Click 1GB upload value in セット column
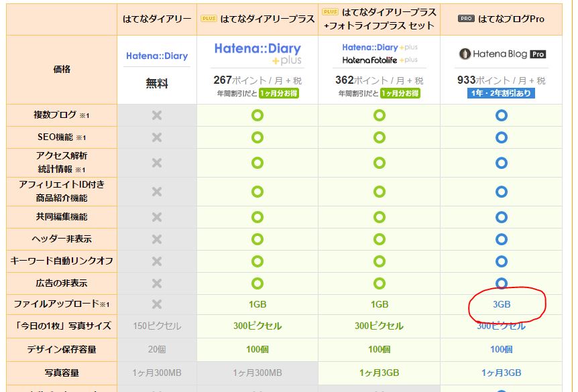Screen dimensions: 578x392 [380, 304]
